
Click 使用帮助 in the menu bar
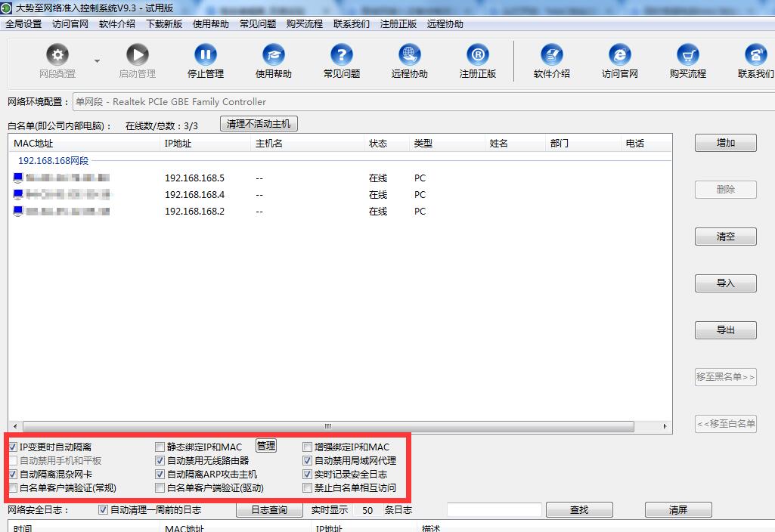[211, 23]
